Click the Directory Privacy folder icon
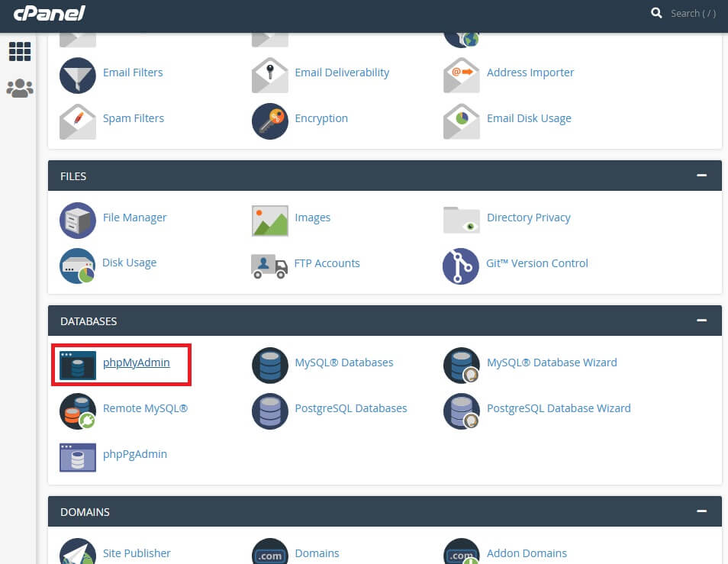 462,220
